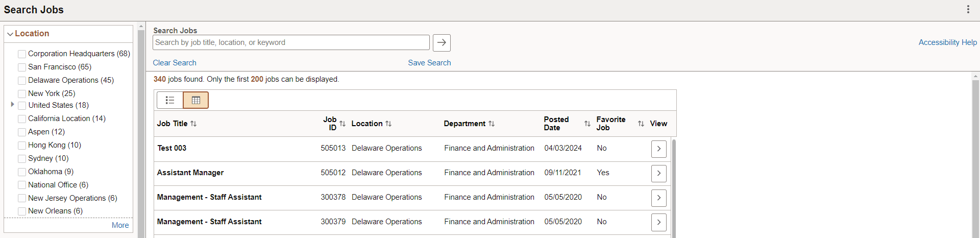Tick the Hong Kong location checkbox
Screen dimensions: 980x238
(x=22, y=146)
